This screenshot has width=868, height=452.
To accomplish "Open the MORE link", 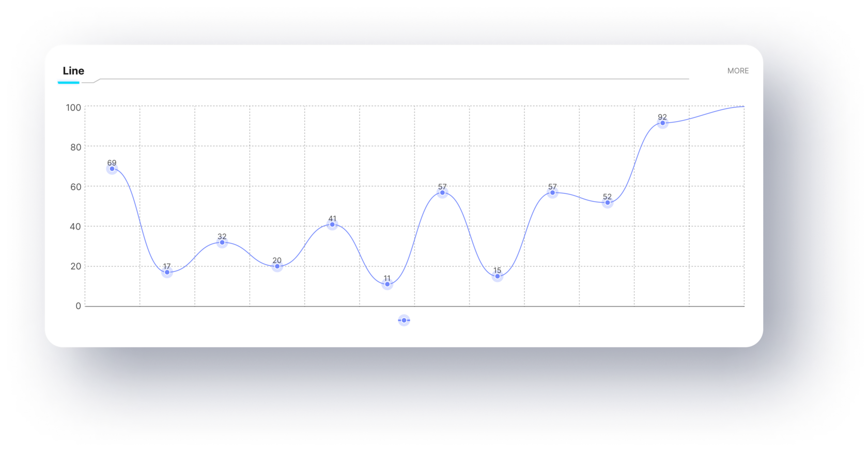I will tap(738, 71).
